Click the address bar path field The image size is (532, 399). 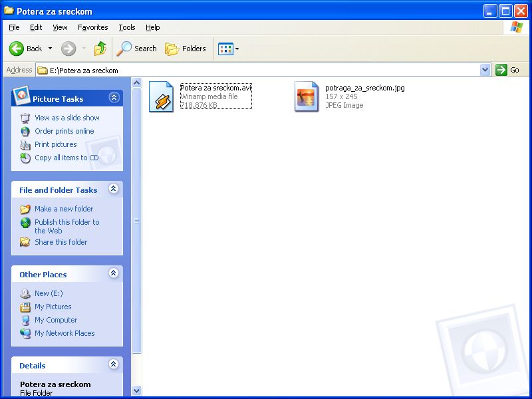258,70
